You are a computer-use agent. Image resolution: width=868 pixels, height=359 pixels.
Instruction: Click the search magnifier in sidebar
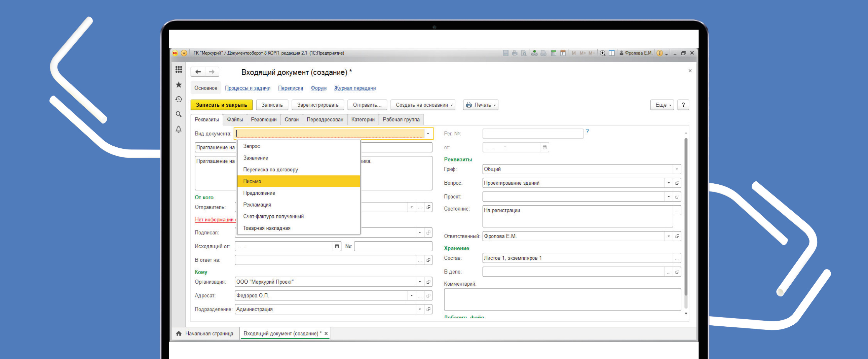179,114
